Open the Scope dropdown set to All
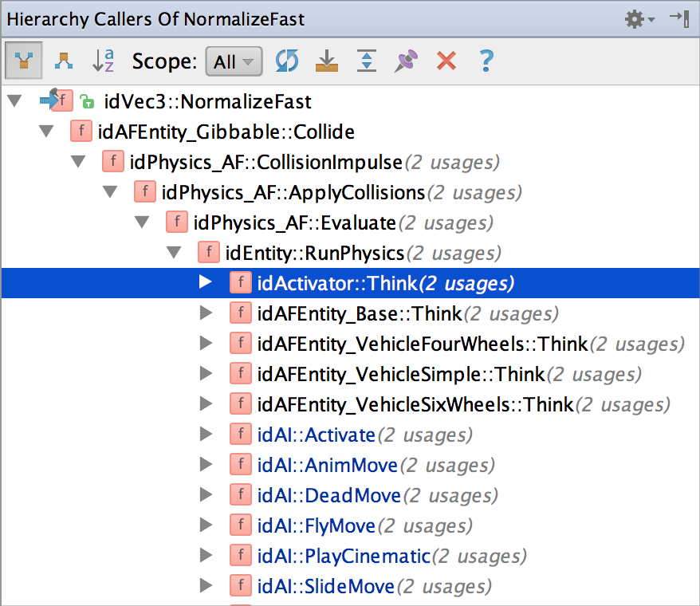This screenshot has width=700, height=606. pos(233,61)
